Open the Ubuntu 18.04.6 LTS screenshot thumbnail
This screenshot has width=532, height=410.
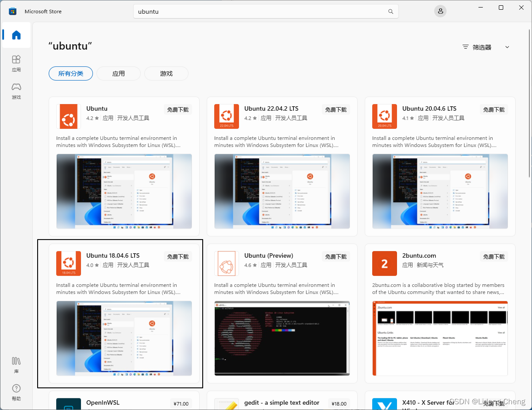(124, 338)
